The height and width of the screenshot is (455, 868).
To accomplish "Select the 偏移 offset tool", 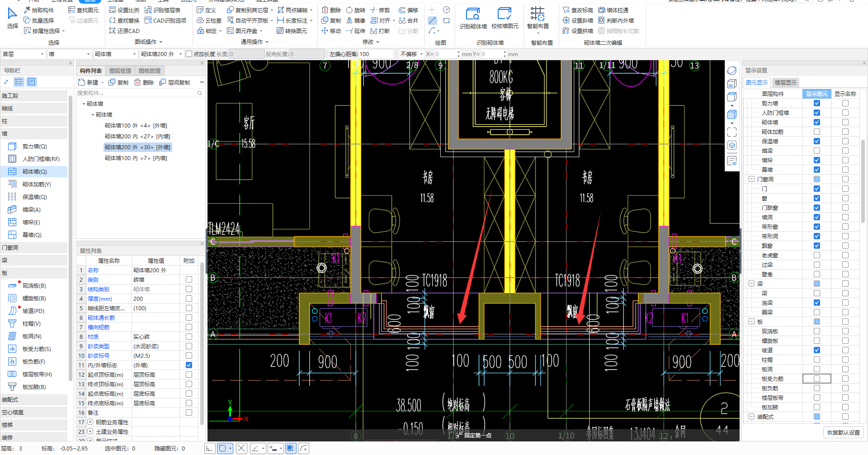I will click(x=409, y=10).
